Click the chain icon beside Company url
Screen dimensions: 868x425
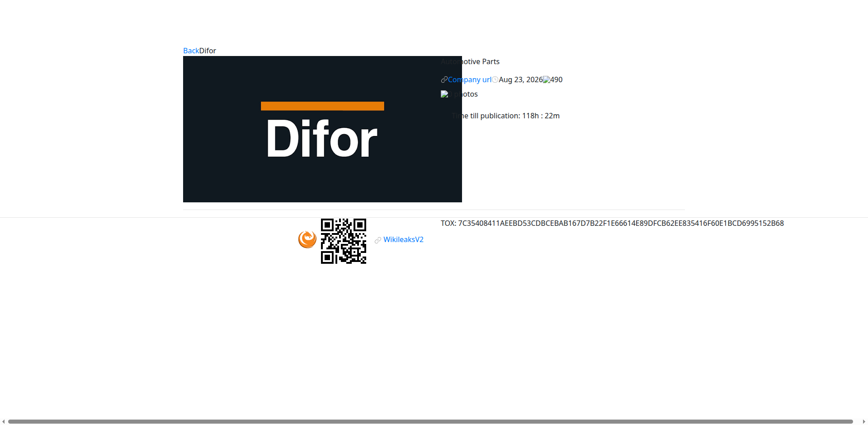(444, 79)
